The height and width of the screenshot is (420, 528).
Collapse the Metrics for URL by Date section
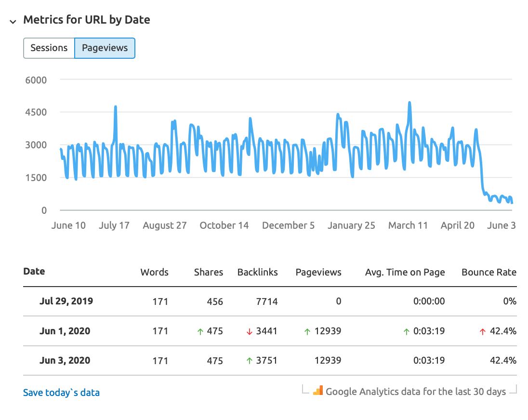pos(12,21)
